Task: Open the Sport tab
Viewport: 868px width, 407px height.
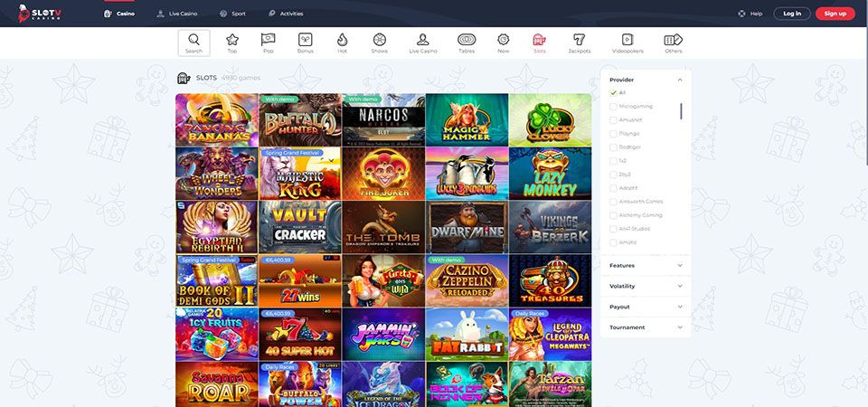Action: point(232,14)
